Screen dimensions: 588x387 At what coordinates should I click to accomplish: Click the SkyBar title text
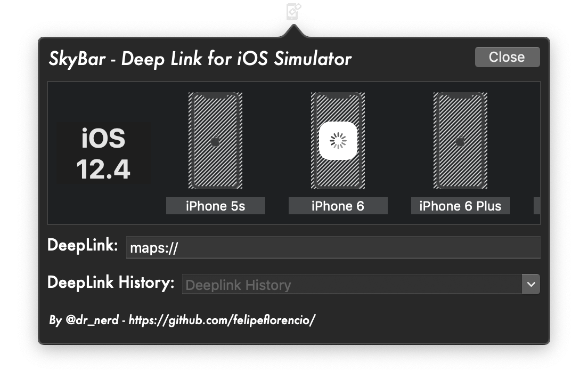200,59
